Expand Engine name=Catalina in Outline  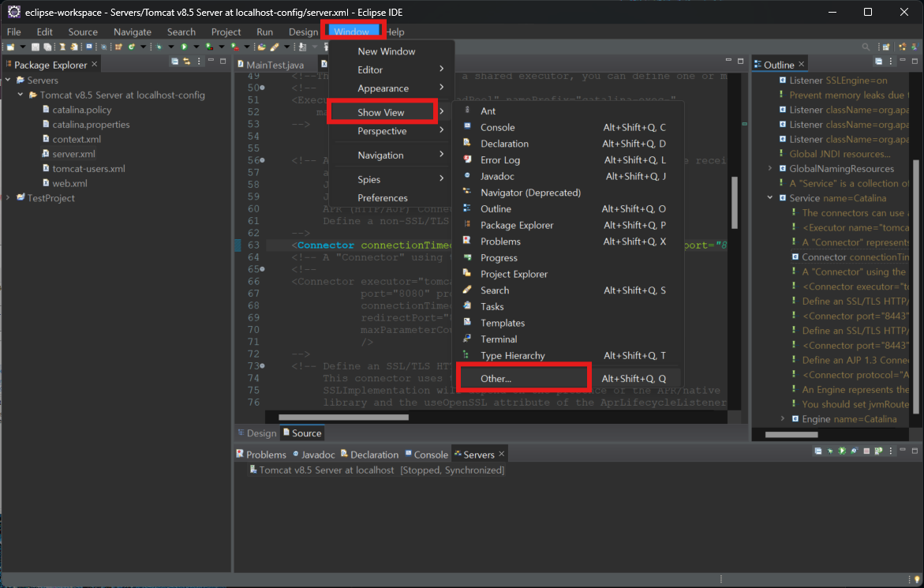[783, 418]
